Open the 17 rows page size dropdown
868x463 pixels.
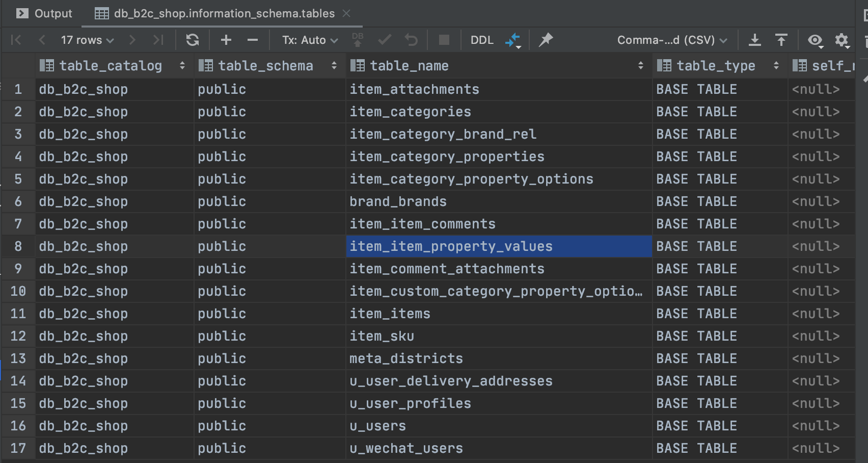click(87, 40)
